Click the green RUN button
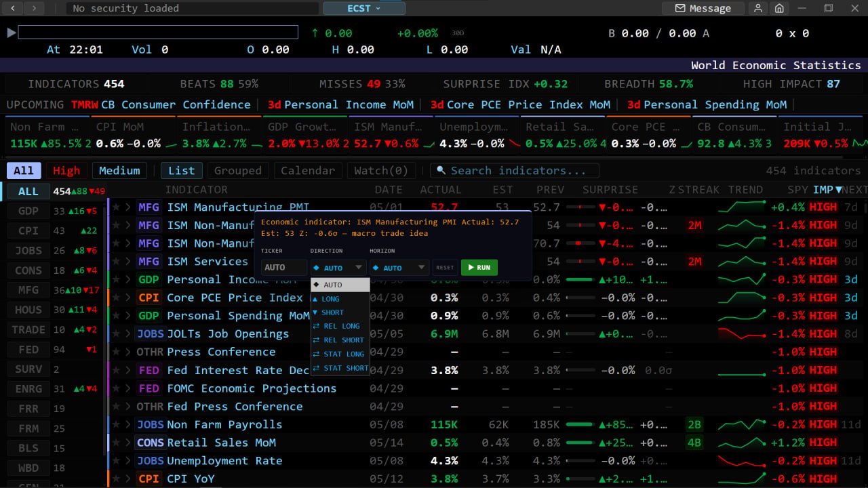Screen dimensions: 868x488 click(x=479, y=268)
